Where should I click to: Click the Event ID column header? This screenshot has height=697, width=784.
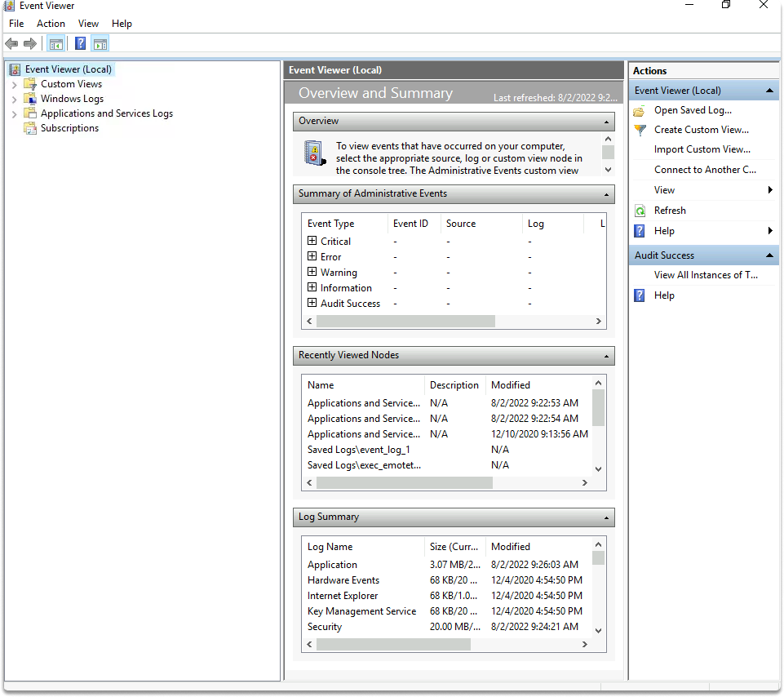414,224
